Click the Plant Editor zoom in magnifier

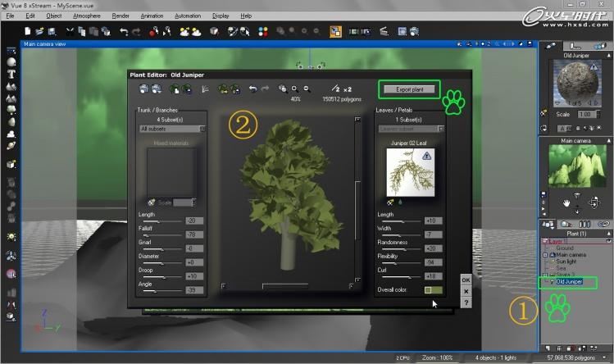click(294, 89)
